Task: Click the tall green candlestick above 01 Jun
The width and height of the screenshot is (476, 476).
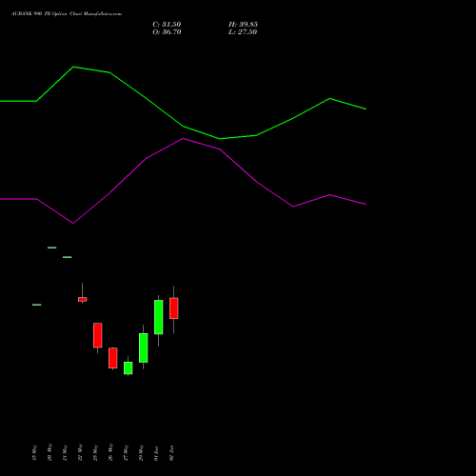Action: (x=159, y=317)
